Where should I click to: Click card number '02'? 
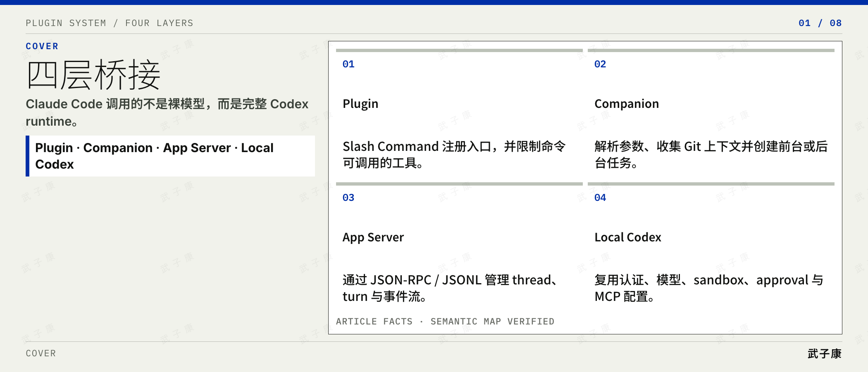(x=600, y=64)
